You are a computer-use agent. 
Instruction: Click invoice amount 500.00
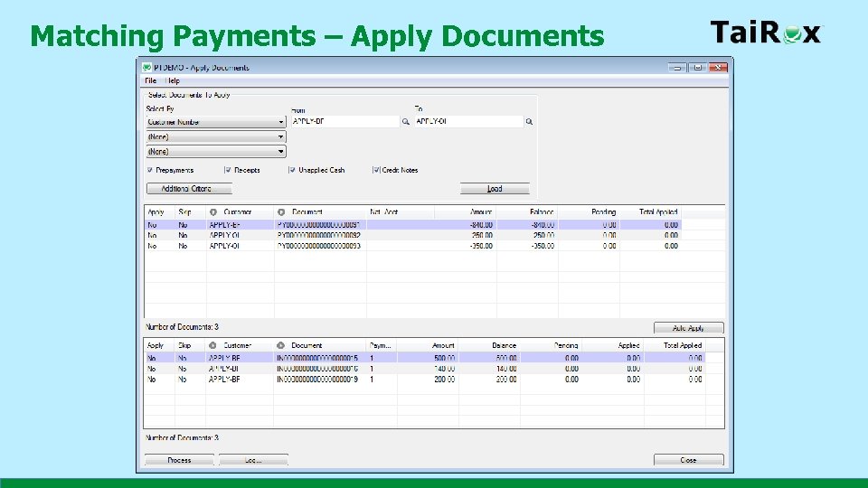pos(445,359)
